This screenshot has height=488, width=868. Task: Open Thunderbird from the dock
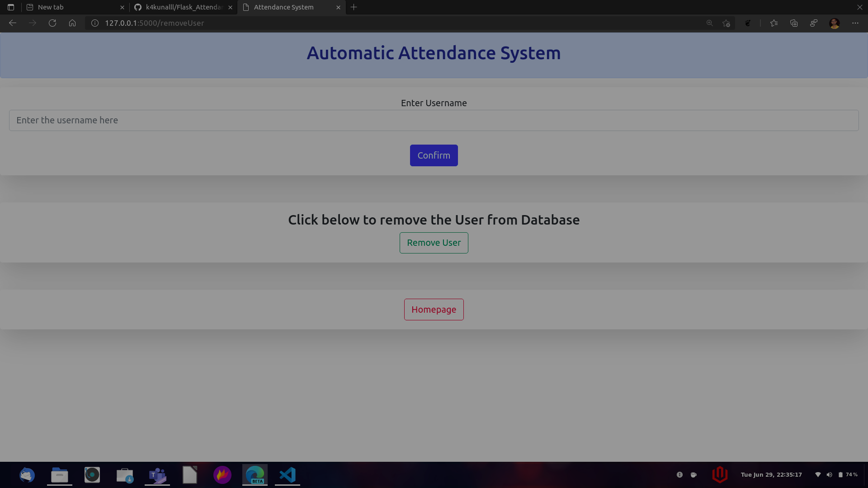click(27, 475)
